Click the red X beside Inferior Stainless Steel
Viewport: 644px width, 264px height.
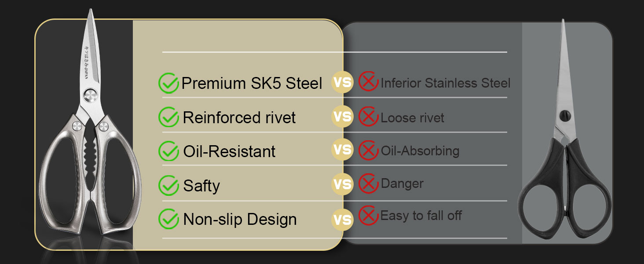pyautogui.click(x=368, y=82)
